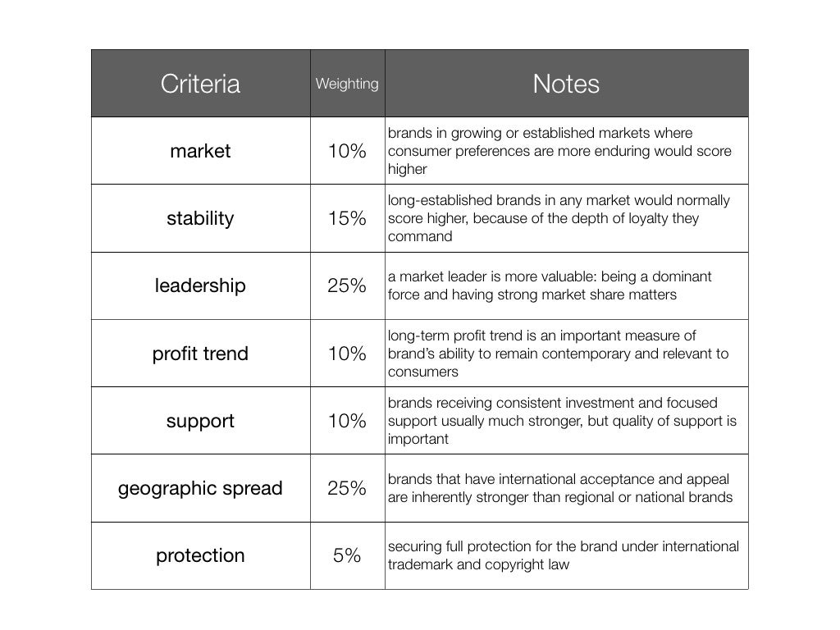Image resolution: width=840 pixels, height=630 pixels.
Task: Click the geographic spread cell
Action: coord(200,489)
